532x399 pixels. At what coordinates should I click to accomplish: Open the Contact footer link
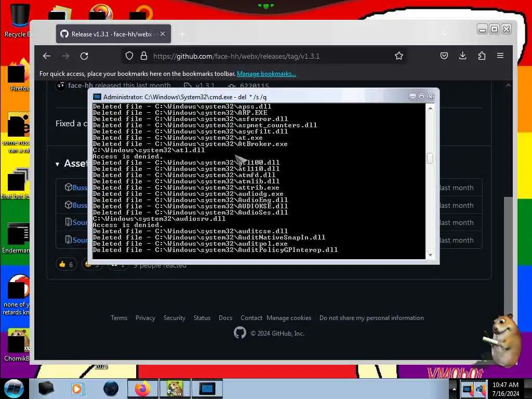(251, 318)
